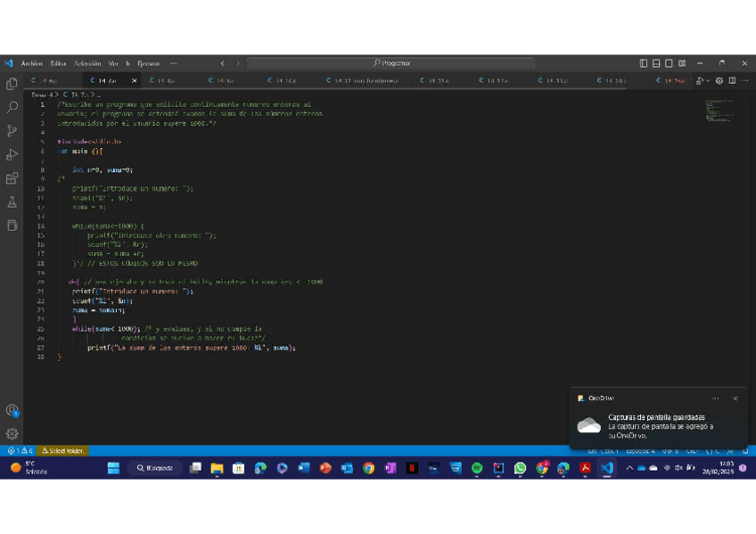Open the Run and Debug view
The image size is (756, 534).
[12, 155]
